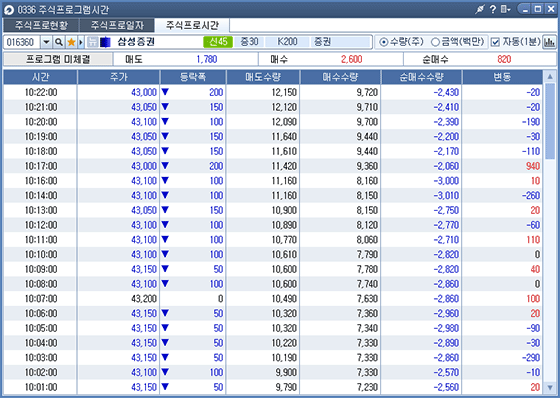The image size is (560, 398).
Task: Click the stock code field 016360
Action: coord(22,42)
